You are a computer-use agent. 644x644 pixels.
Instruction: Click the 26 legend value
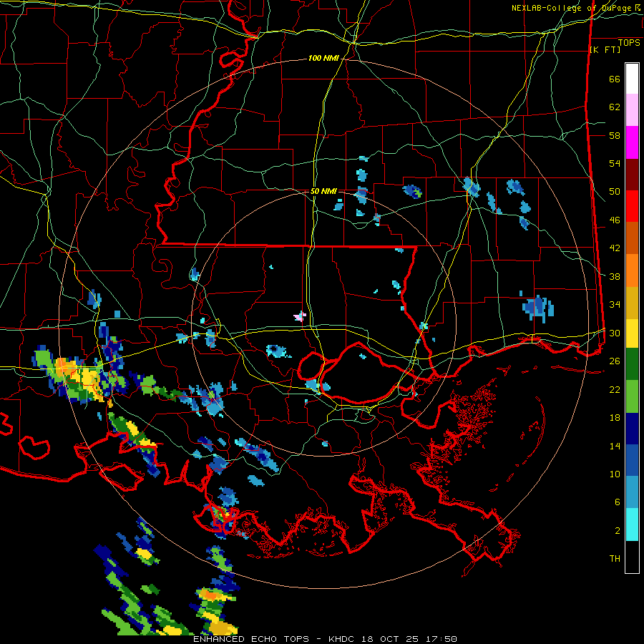615,361
